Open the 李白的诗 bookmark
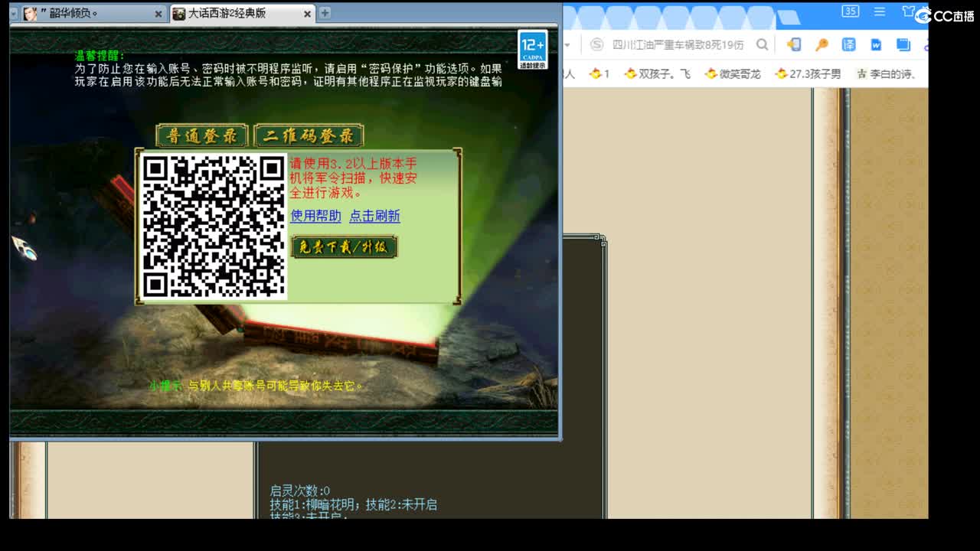980x551 pixels. pyautogui.click(x=886, y=74)
